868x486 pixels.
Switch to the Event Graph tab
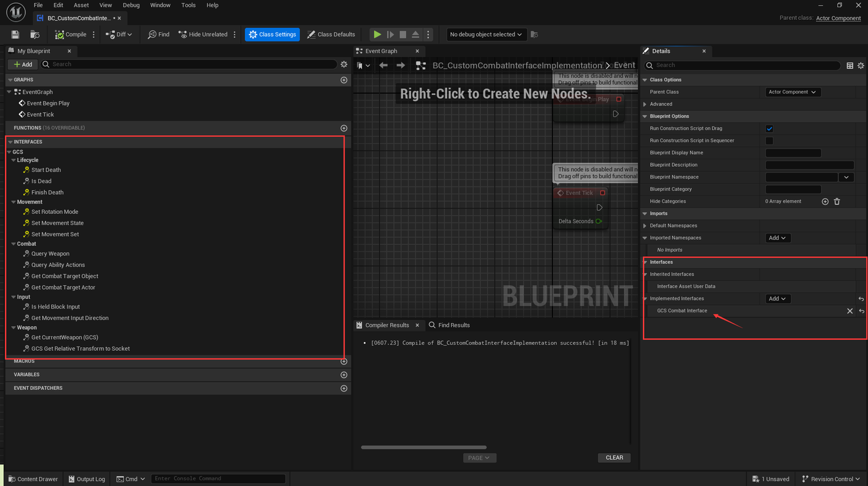[381, 51]
